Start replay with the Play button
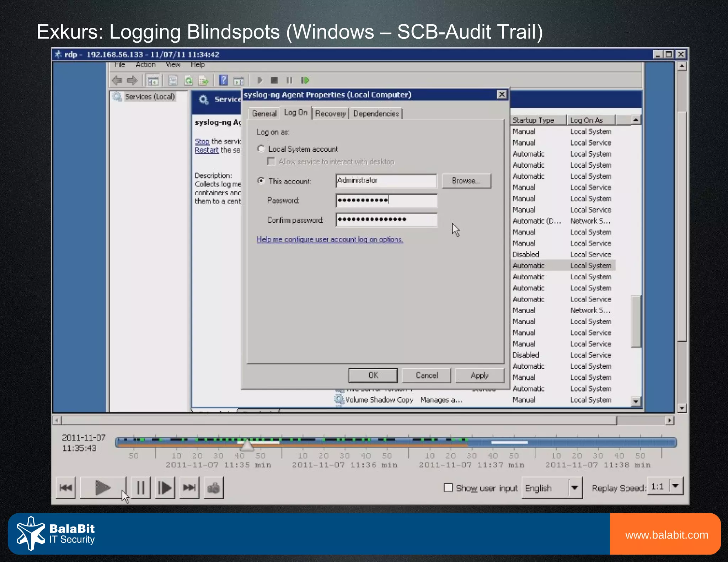728x562 pixels. [103, 487]
